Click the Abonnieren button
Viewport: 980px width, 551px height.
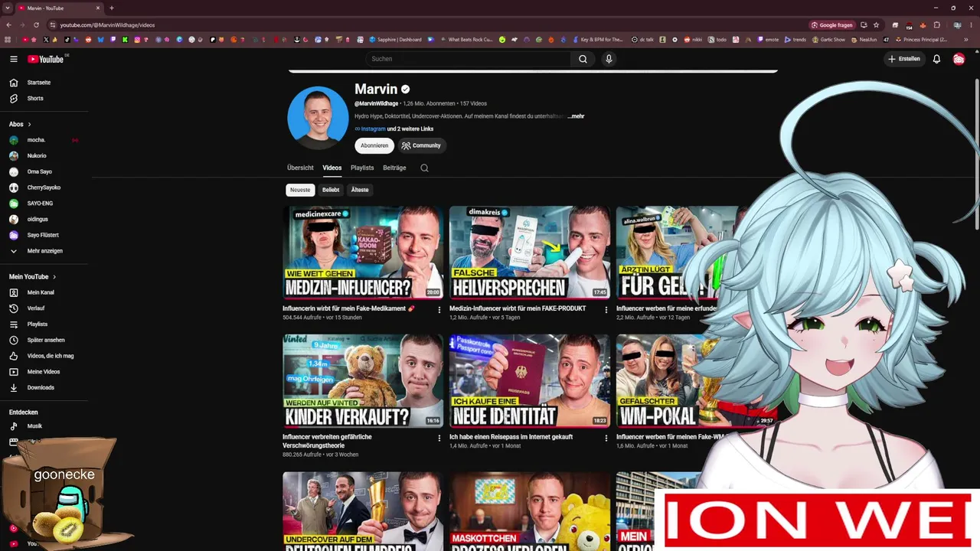click(374, 145)
